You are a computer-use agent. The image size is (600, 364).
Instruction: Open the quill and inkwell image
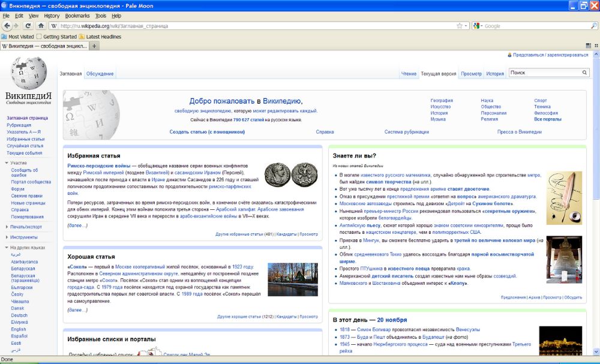[564, 198]
